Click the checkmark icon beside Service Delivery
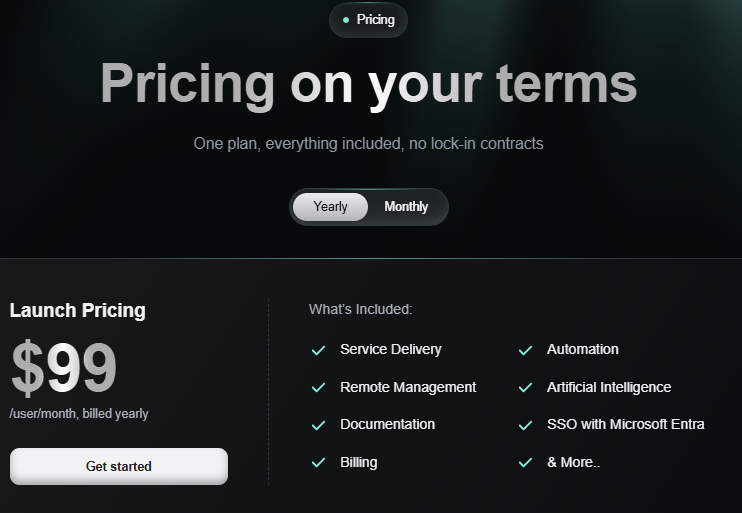The height and width of the screenshot is (513, 742). [319, 350]
